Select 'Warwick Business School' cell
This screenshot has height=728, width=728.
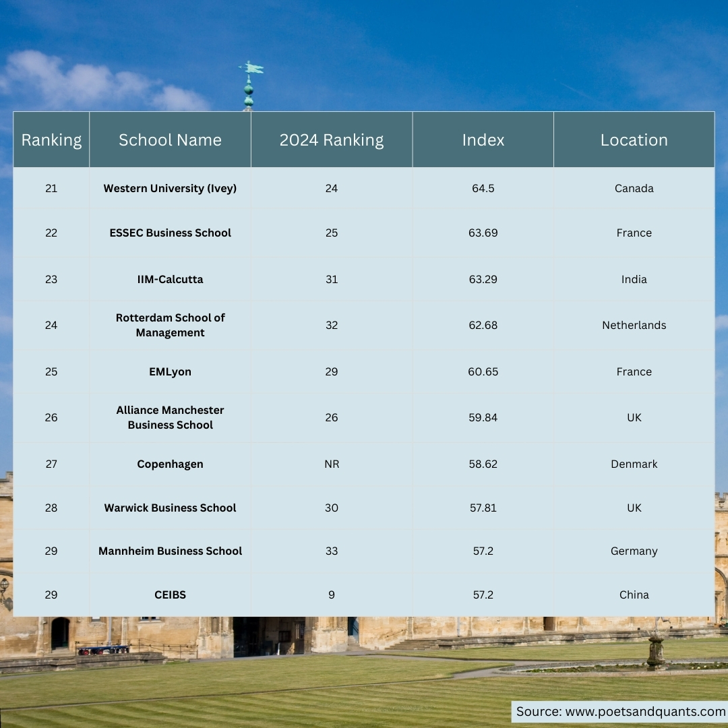click(170, 508)
